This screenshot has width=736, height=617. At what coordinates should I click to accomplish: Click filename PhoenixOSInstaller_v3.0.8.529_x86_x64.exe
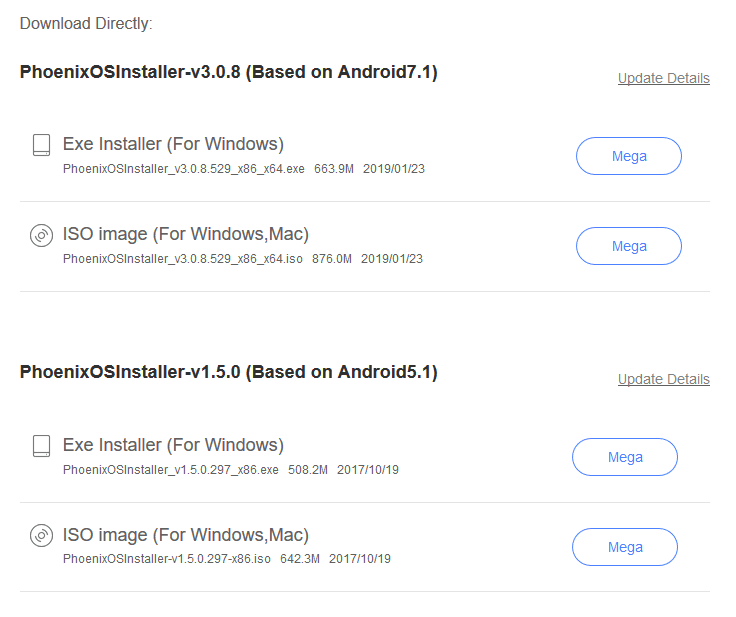click(x=184, y=169)
